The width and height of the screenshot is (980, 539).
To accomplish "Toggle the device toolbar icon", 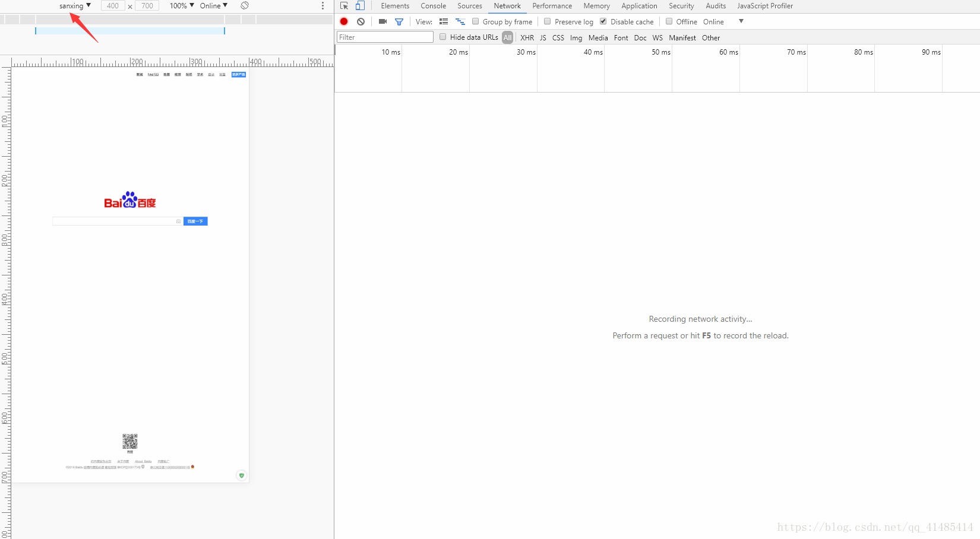I will tap(360, 6).
